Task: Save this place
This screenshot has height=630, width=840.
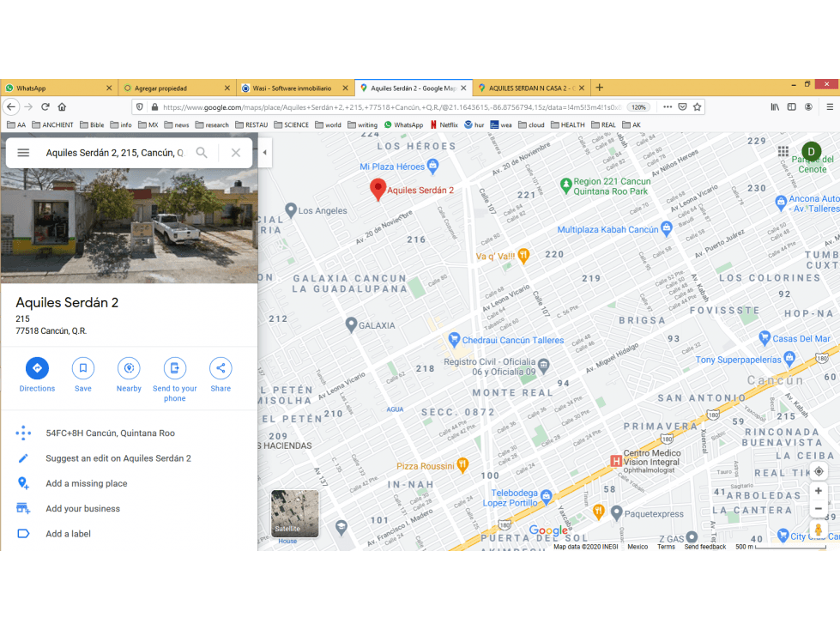Action: click(83, 375)
